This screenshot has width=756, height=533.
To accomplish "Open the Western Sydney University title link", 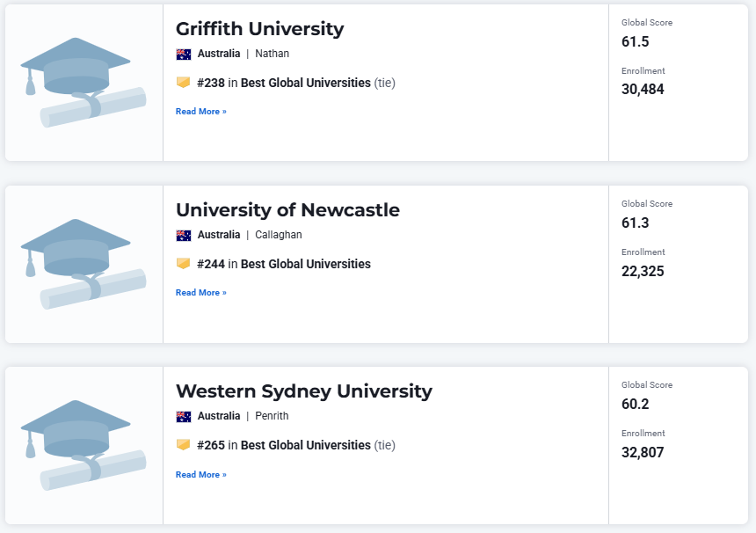I will (x=303, y=391).
